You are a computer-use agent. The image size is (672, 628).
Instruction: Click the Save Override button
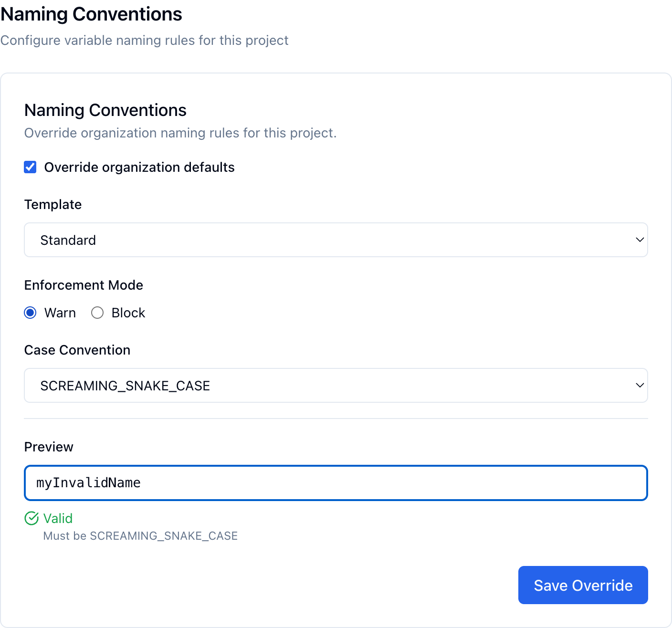pos(583,585)
